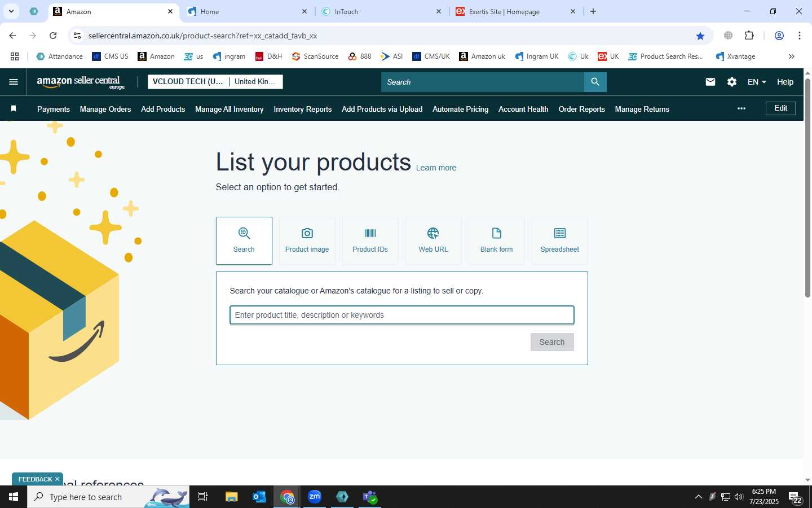Open the settings gear icon
This screenshot has height=508, width=812.
732,82
